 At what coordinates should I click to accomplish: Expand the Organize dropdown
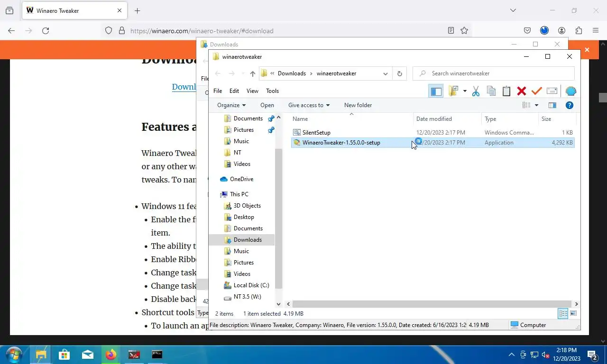pyautogui.click(x=231, y=105)
